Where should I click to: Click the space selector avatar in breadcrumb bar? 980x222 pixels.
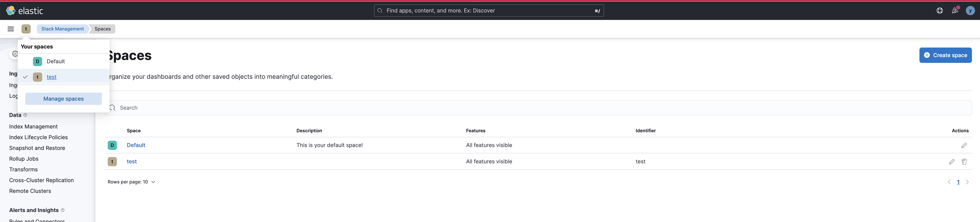(x=26, y=29)
